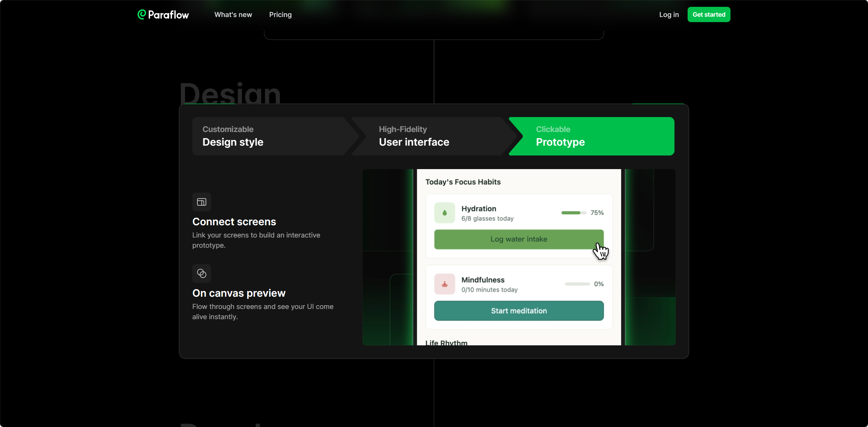Open the Pricing page

click(280, 15)
